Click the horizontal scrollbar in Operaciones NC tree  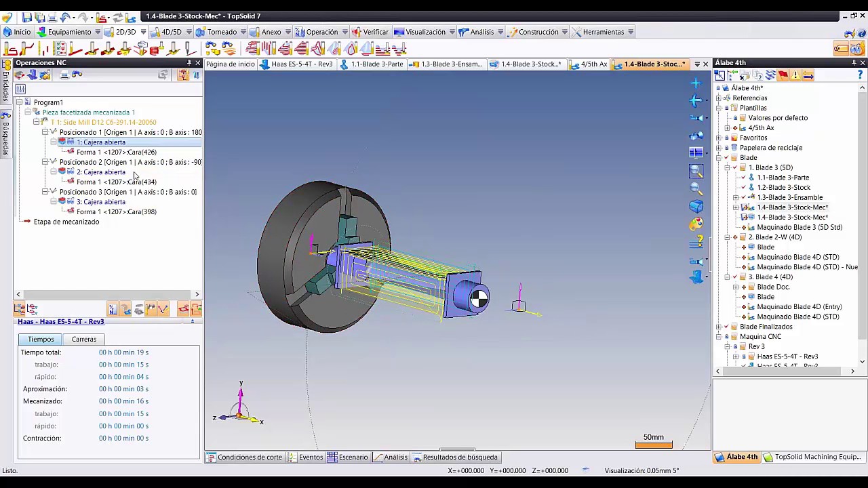[x=108, y=295]
